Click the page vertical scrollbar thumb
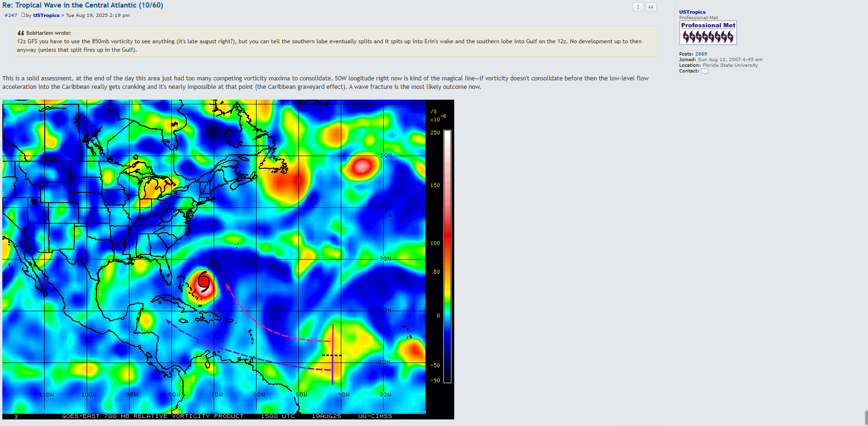This screenshot has width=868, height=426. point(866,418)
